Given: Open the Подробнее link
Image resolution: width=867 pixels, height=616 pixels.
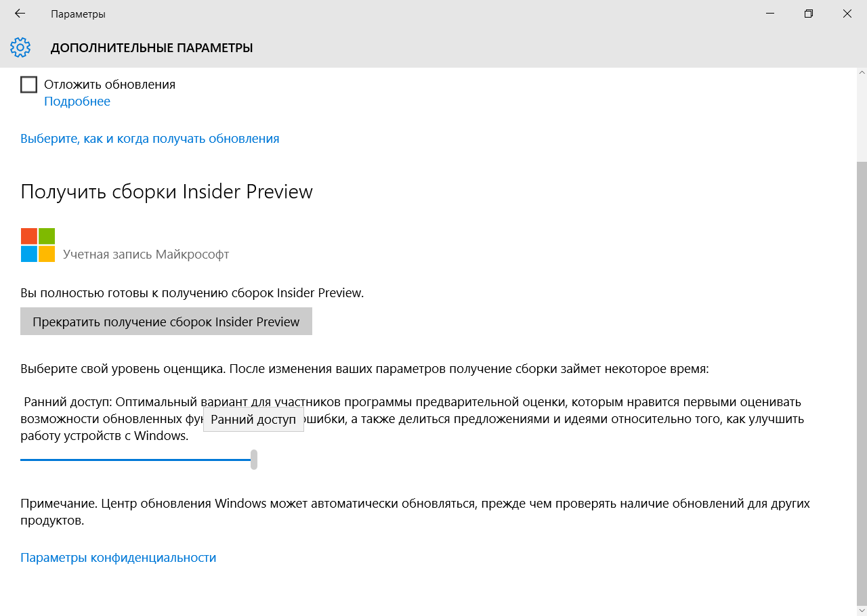Looking at the screenshot, I should 77,102.
